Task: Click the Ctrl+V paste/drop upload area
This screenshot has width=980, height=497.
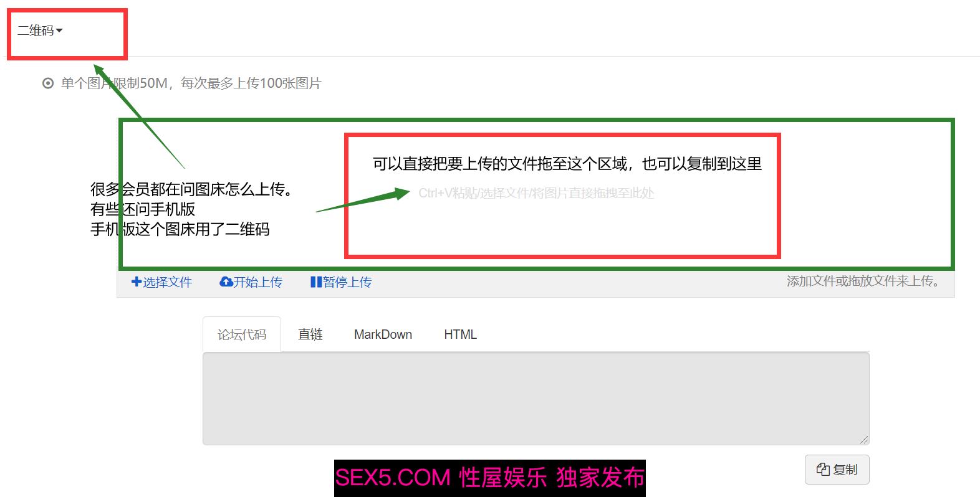Action: (536, 193)
